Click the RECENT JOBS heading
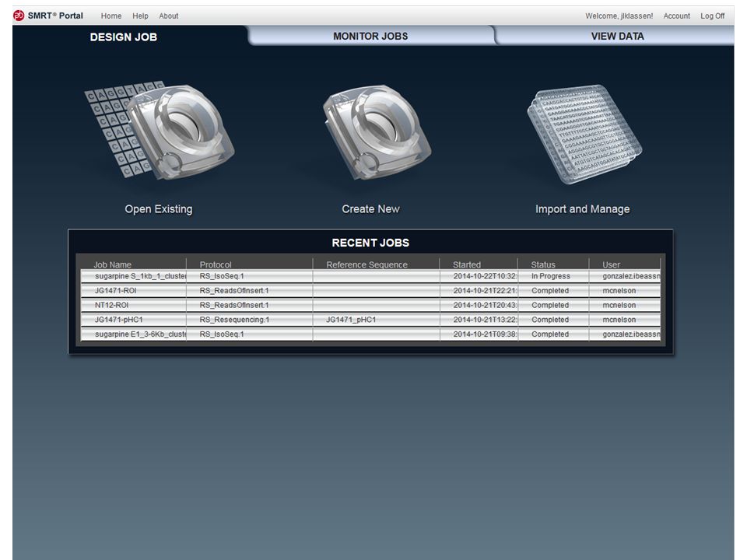 370,243
